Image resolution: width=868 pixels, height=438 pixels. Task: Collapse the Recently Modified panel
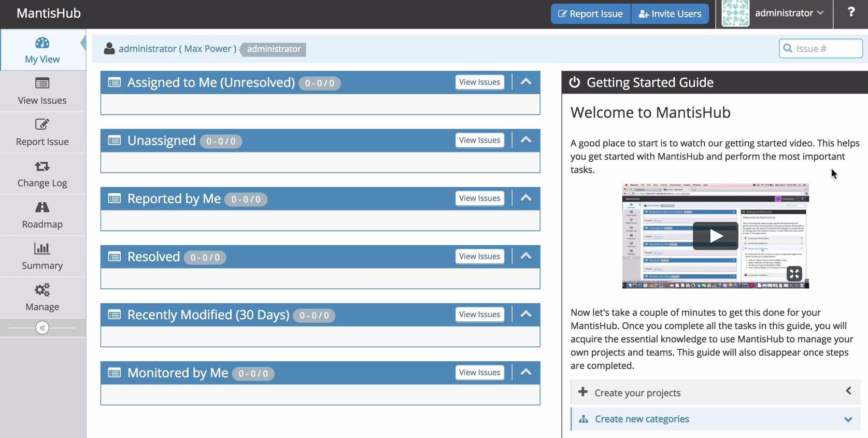526,314
